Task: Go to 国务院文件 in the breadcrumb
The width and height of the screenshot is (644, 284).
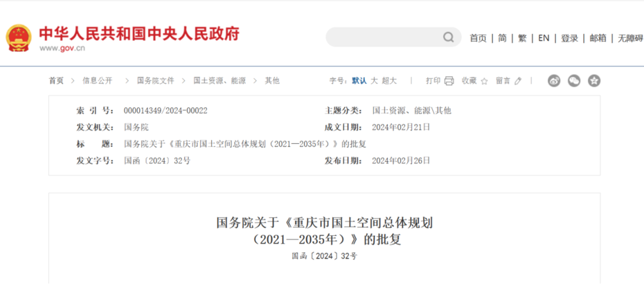Action: (155, 81)
